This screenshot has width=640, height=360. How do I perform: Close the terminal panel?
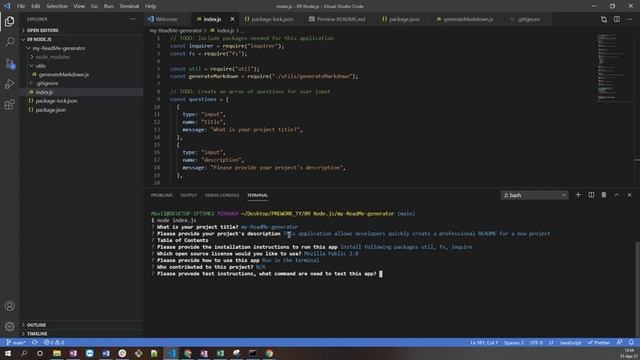(629, 195)
